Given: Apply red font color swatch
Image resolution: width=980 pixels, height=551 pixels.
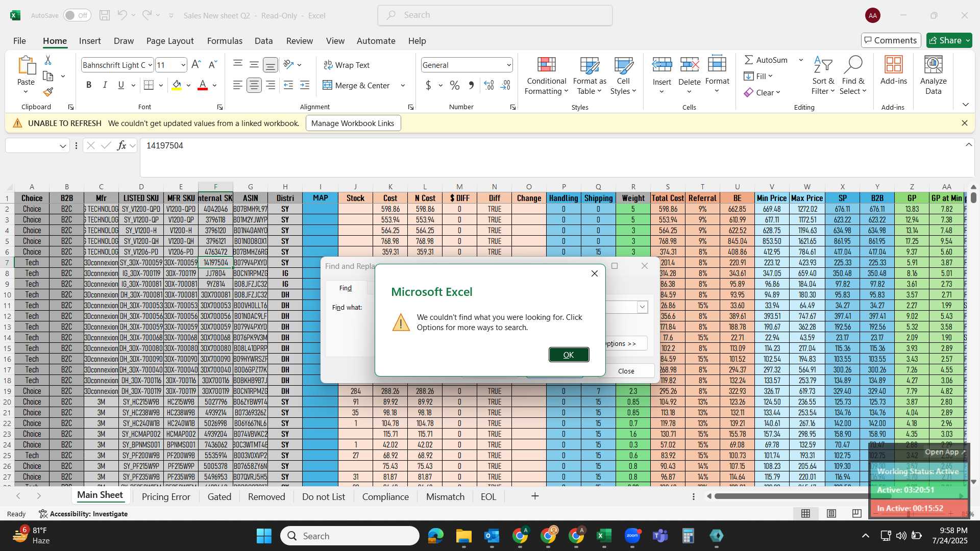Looking at the screenshot, I should [x=203, y=85].
